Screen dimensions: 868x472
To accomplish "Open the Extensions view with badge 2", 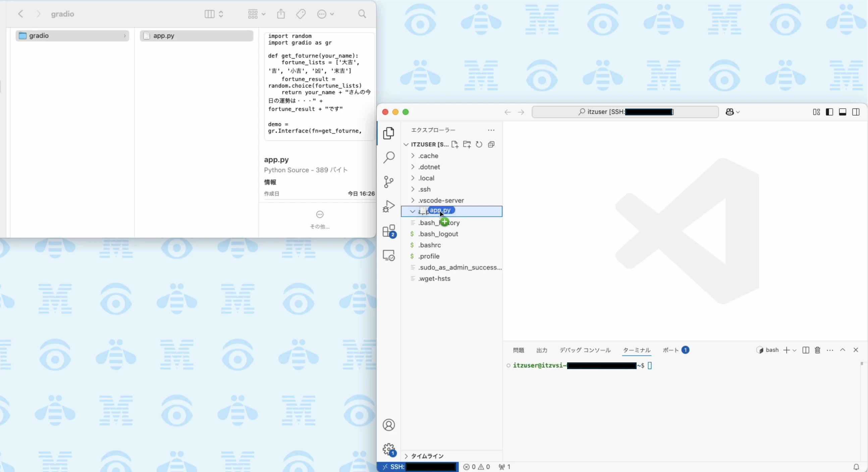I will (x=389, y=231).
